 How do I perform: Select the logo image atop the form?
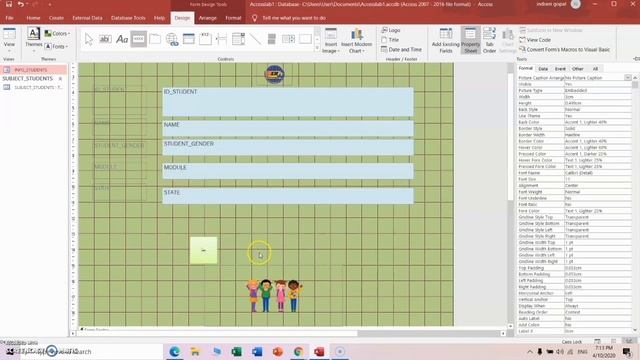click(x=274, y=74)
